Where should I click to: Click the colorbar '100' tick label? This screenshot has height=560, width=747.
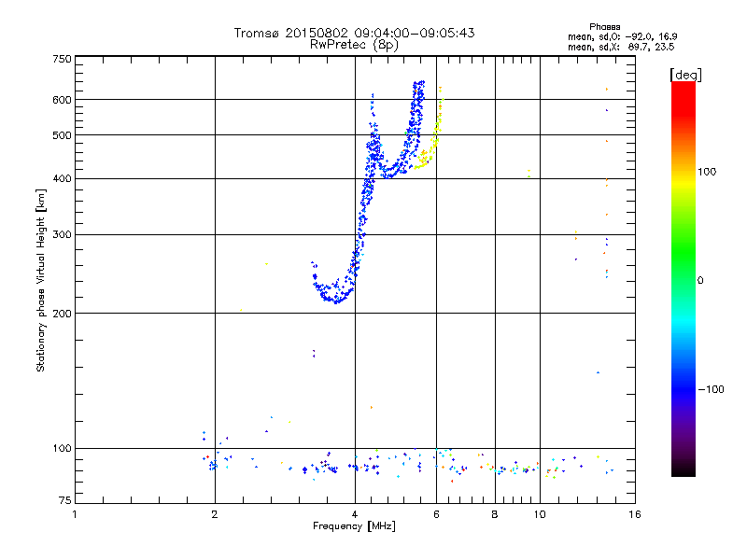pyautogui.click(x=707, y=172)
